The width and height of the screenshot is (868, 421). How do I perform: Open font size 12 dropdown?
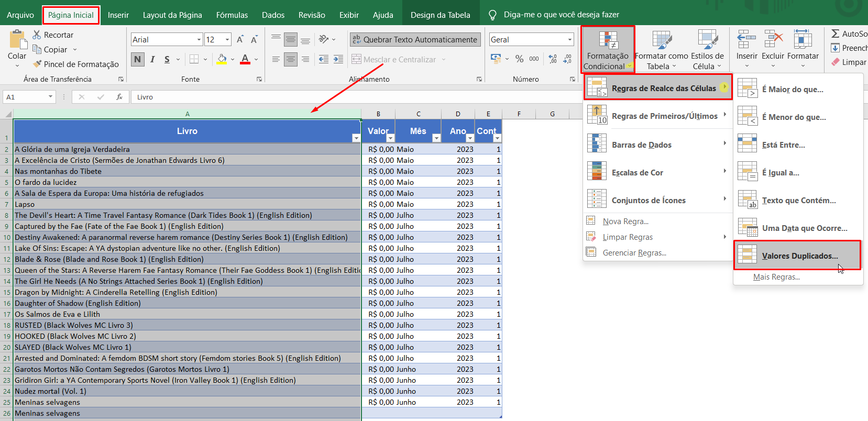[227, 39]
